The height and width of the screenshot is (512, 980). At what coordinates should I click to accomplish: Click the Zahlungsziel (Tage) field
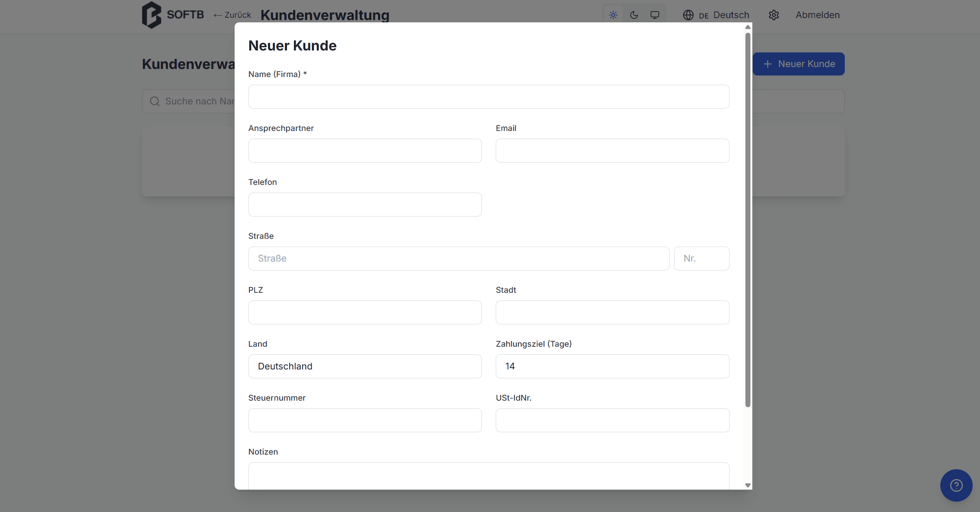point(612,366)
